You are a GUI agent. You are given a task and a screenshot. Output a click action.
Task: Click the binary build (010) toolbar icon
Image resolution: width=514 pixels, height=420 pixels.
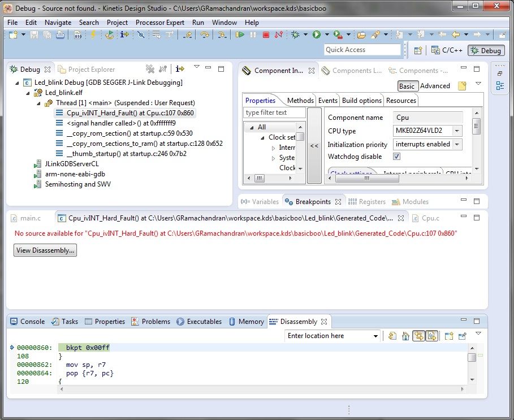[77, 34]
